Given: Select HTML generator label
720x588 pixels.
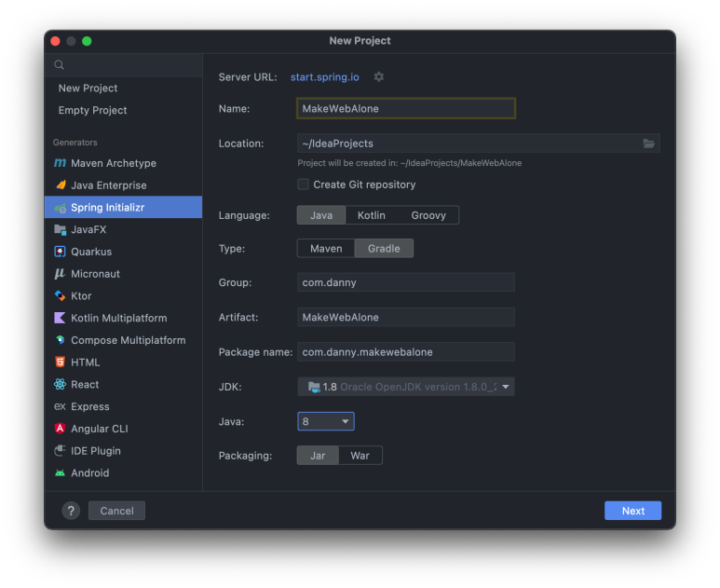Looking at the screenshot, I should 86,362.
